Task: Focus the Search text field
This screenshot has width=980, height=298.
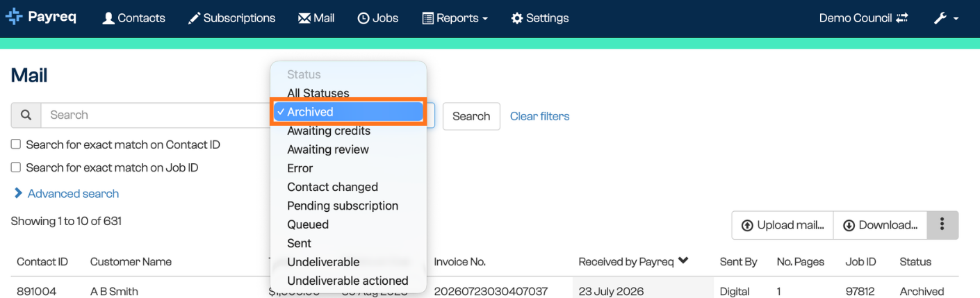Action: (x=156, y=115)
